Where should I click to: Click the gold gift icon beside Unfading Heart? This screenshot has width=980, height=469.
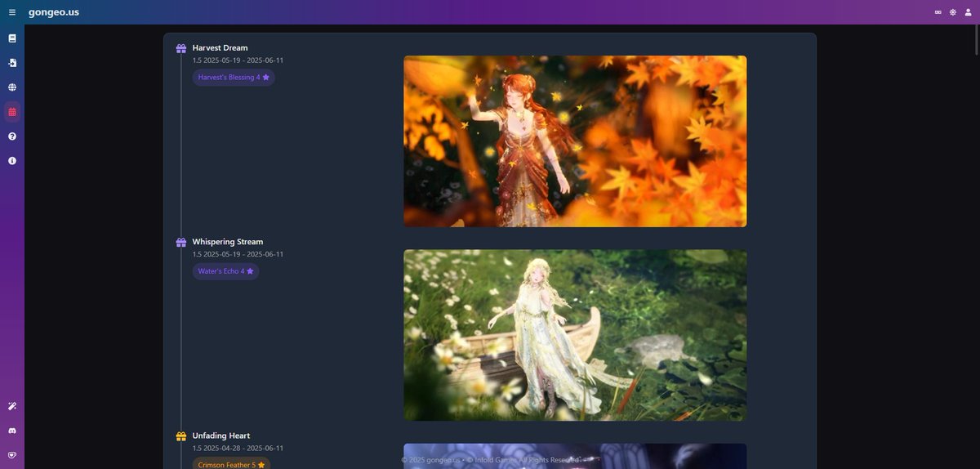pos(181,436)
